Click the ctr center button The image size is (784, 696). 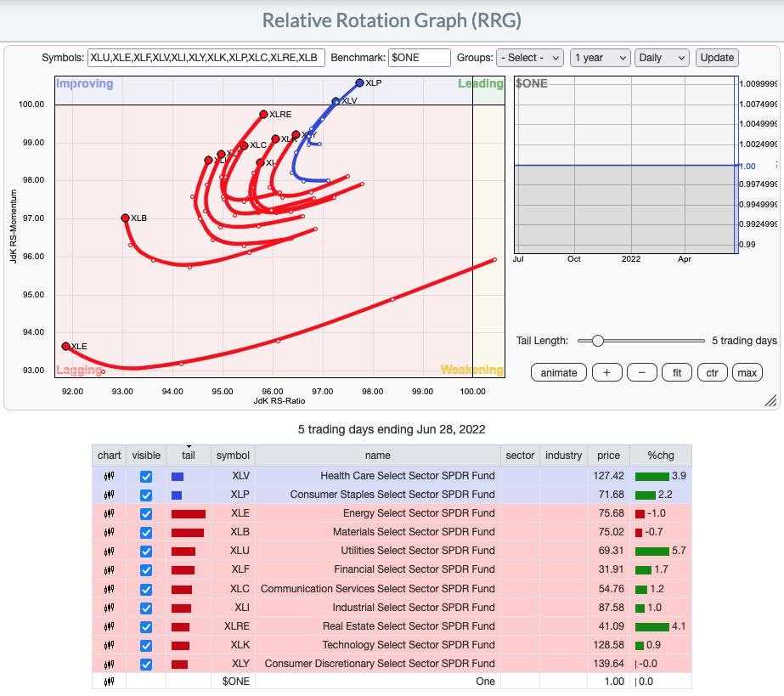click(712, 373)
